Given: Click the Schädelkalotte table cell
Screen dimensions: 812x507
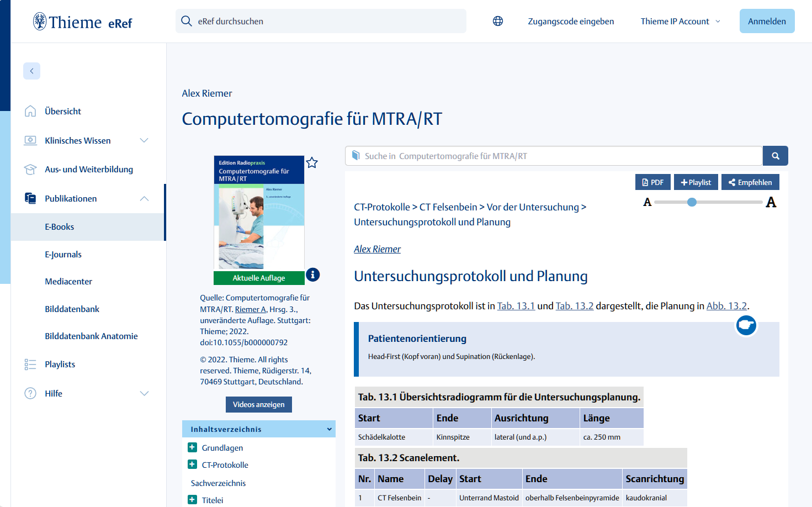Looking at the screenshot, I should 394,437.
